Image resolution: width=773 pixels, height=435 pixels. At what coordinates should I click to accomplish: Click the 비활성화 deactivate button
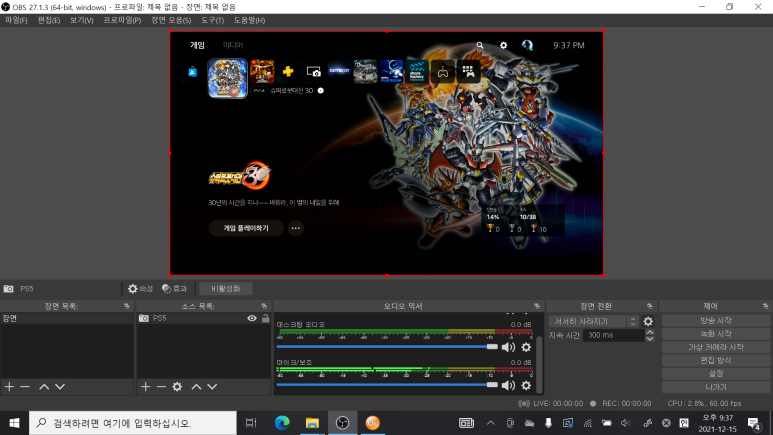pos(225,289)
